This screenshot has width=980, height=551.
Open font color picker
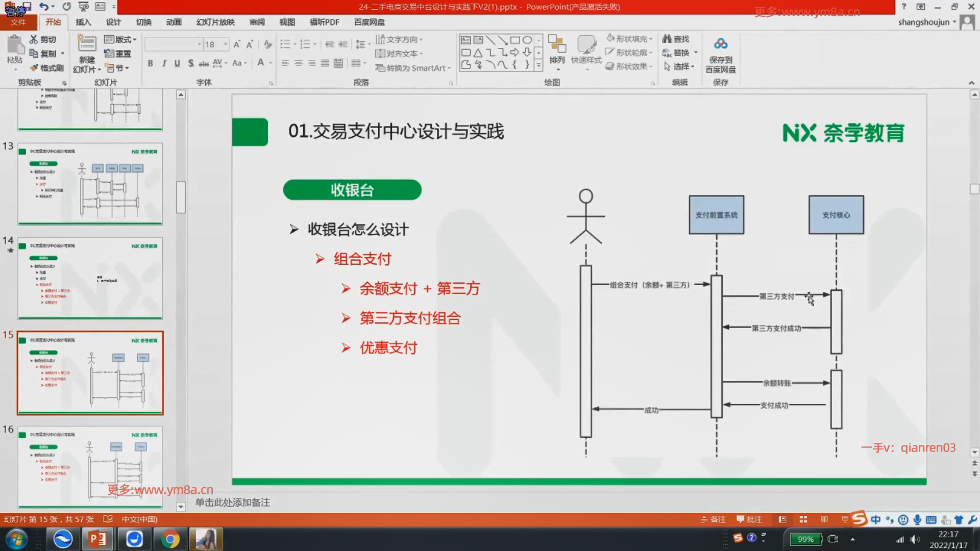tap(270, 63)
